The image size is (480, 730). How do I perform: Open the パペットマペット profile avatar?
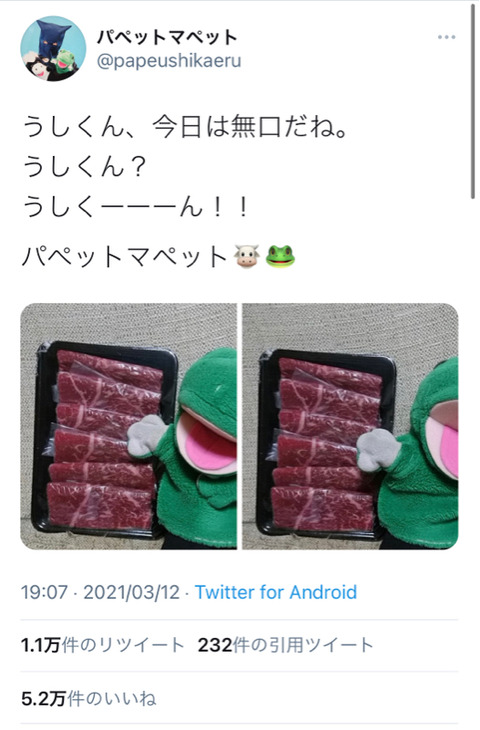pyautogui.click(x=53, y=48)
